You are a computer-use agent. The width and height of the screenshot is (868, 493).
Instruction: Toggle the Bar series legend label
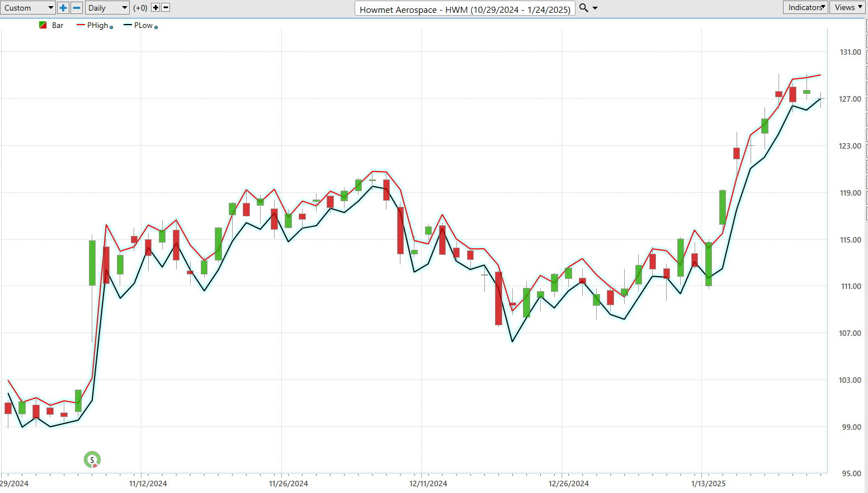point(58,25)
